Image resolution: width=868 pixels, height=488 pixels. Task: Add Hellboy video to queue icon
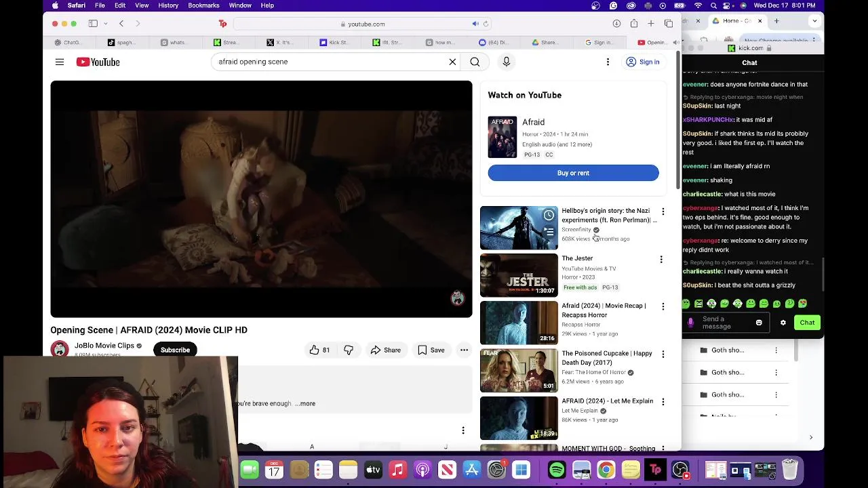(549, 232)
